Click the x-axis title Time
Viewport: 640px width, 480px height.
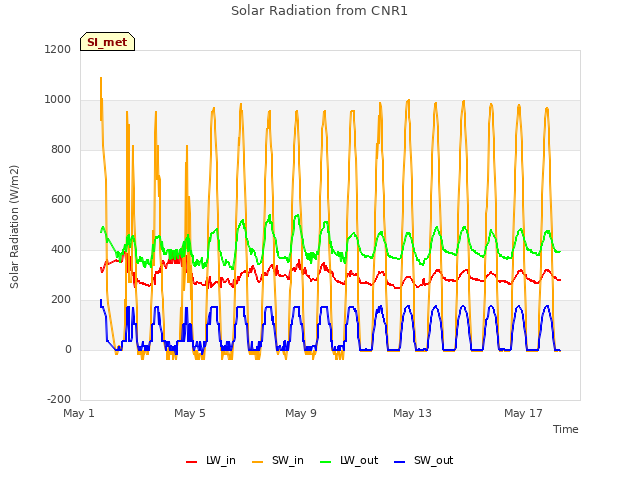click(565, 429)
